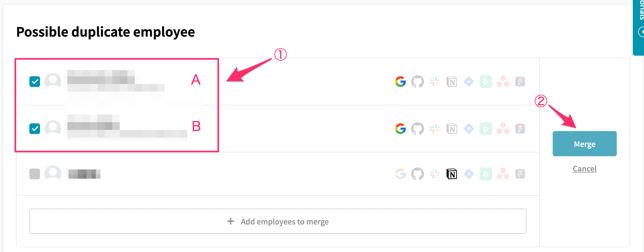Collapse the teal side tab arrow
644x252 pixels.
point(641,32)
